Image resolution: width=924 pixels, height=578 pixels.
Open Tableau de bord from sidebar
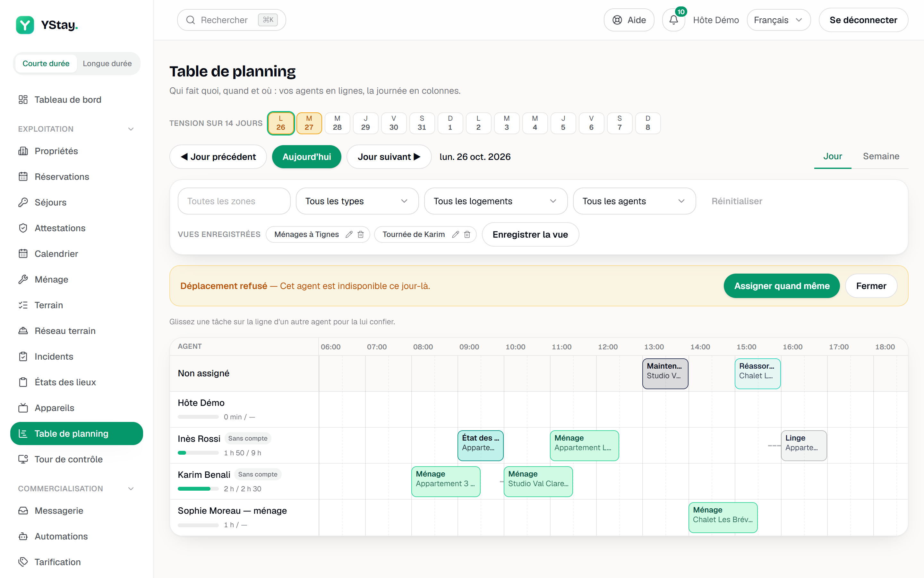76,100
